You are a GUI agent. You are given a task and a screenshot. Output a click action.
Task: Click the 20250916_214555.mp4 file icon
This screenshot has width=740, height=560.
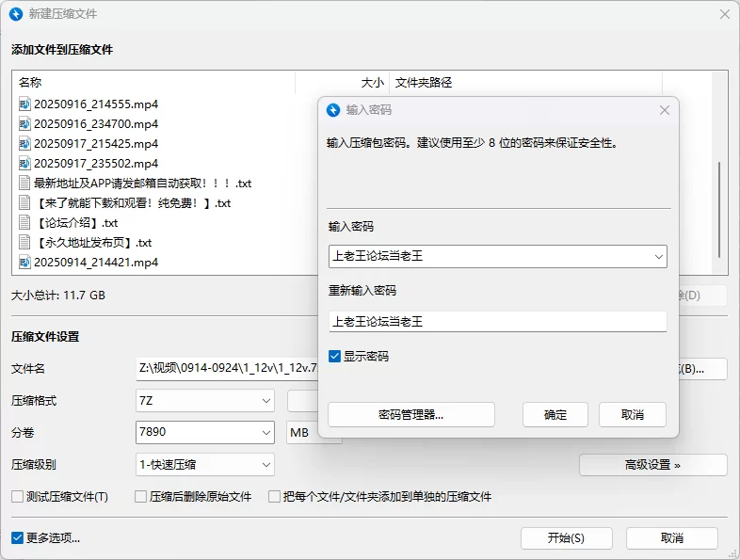[24, 104]
